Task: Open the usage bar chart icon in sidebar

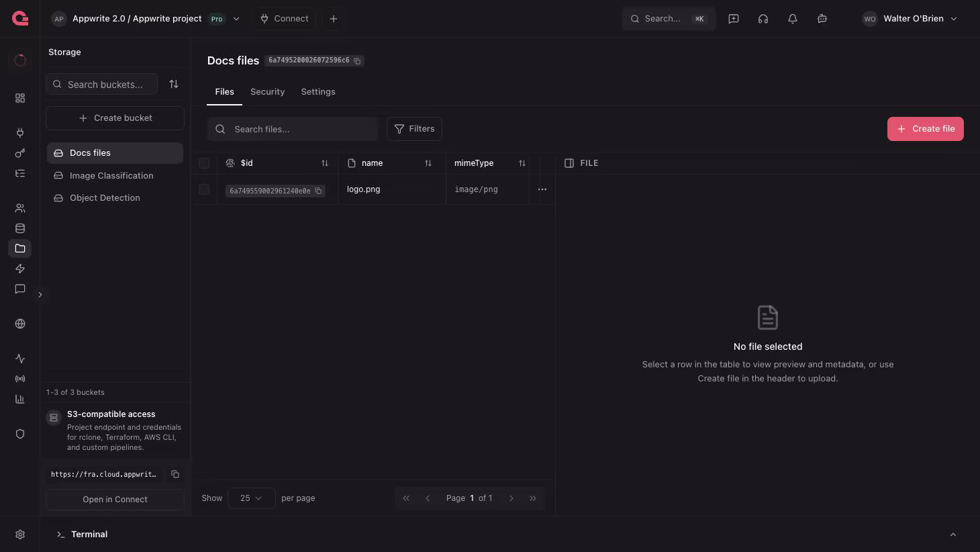Action: click(20, 399)
